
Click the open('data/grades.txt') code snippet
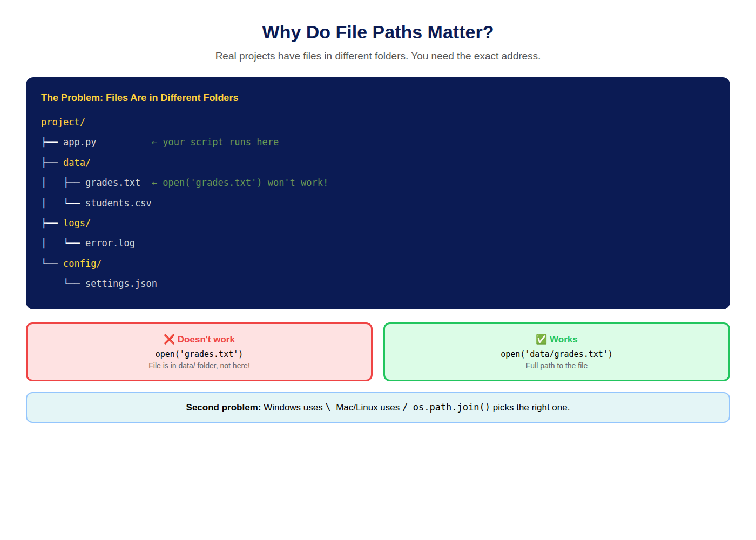(x=557, y=354)
